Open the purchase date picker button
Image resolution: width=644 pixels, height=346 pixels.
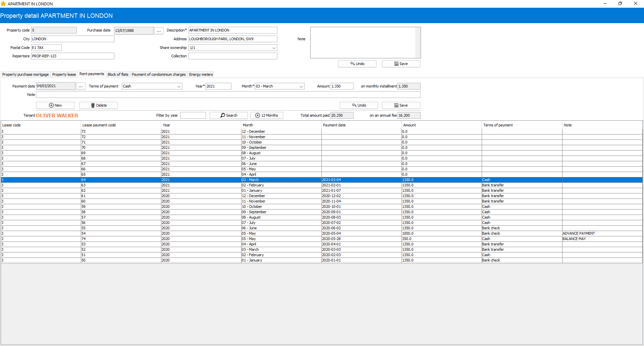(x=159, y=31)
